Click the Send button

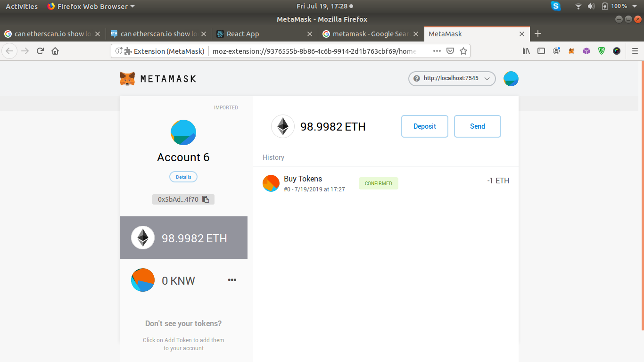pos(477,126)
